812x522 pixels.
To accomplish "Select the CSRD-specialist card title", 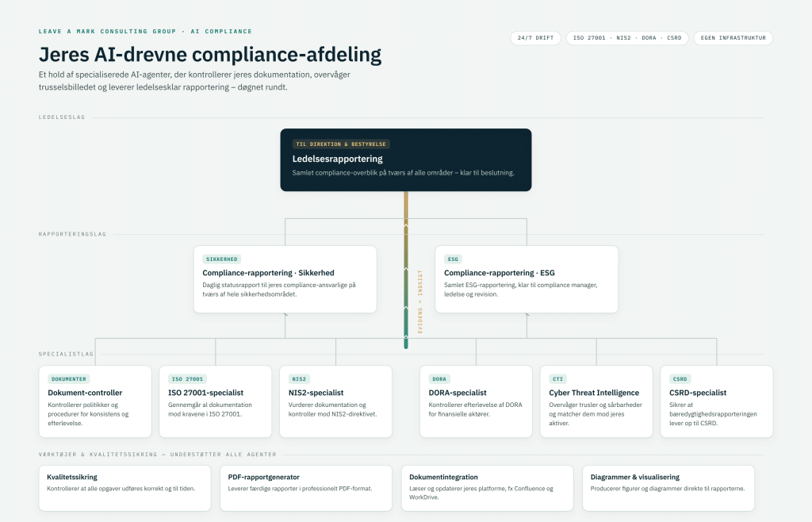I will [x=698, y=393].
